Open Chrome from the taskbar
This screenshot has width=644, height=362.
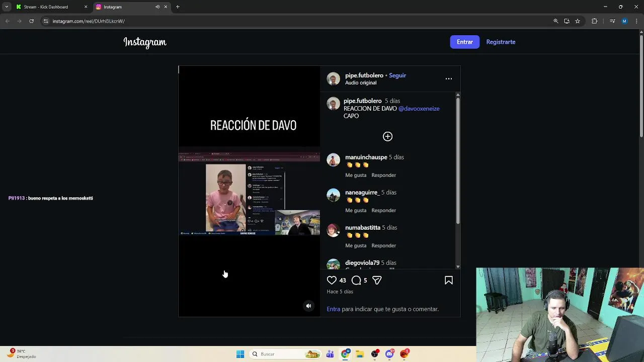point(345,354)
